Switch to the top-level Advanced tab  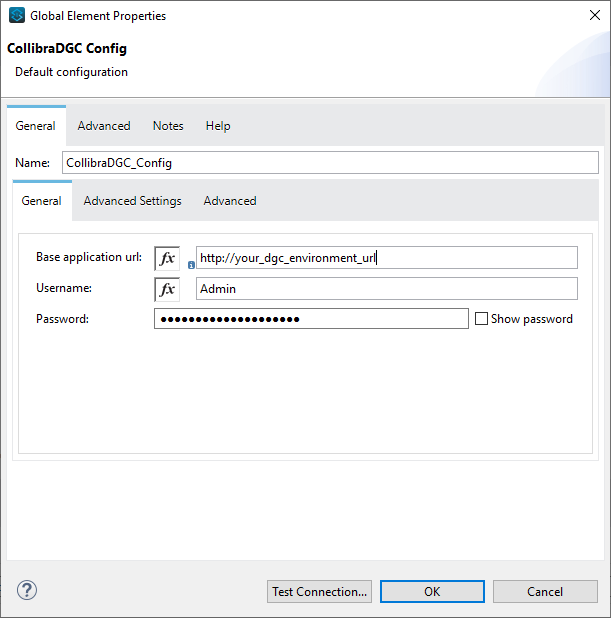point(104,126)
